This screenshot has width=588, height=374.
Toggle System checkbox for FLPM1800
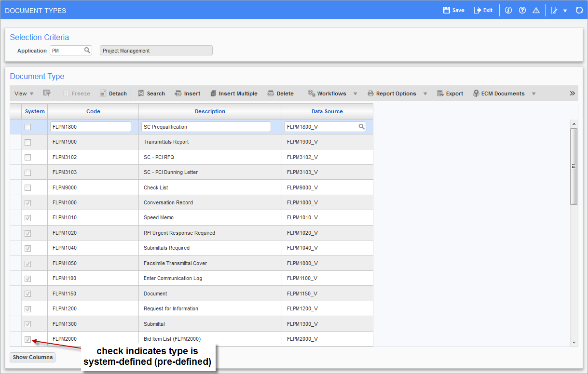point(28,127)
